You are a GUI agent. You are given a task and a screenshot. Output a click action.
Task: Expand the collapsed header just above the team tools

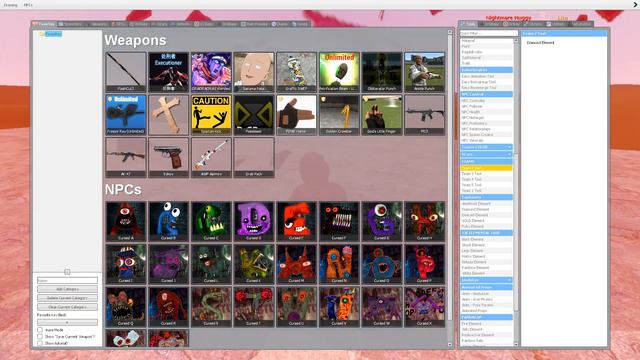pyautogui.click(x=486, y=154)
